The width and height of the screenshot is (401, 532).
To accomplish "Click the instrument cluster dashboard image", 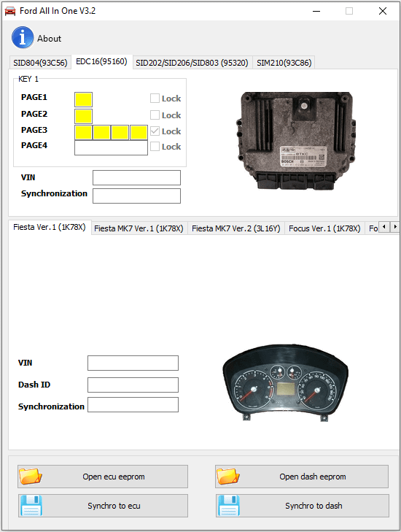I will [285, 382].
